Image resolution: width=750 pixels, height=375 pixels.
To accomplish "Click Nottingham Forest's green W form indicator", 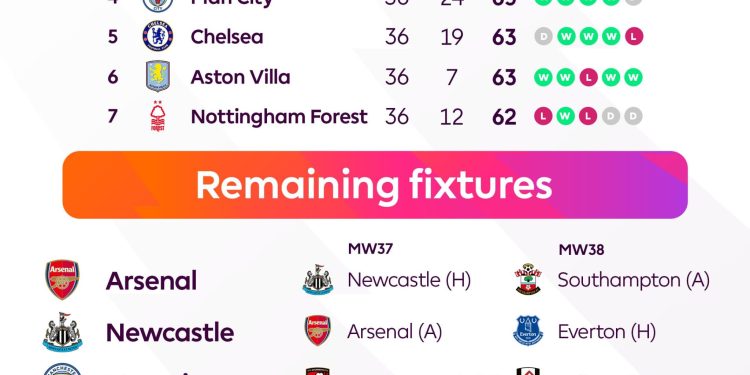I will coord(565,116).
